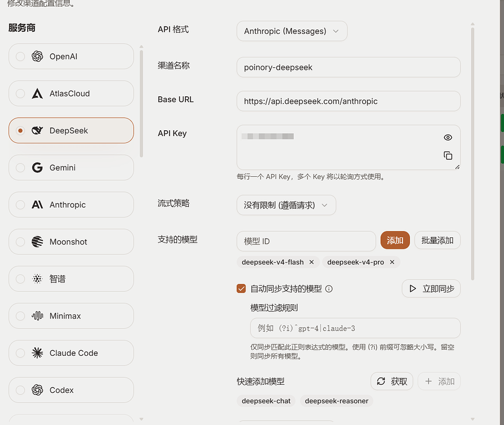The width and height of the screenshot is (504, 425).
Task: Click the 批量添加 button
Action: tap(437, 240)
